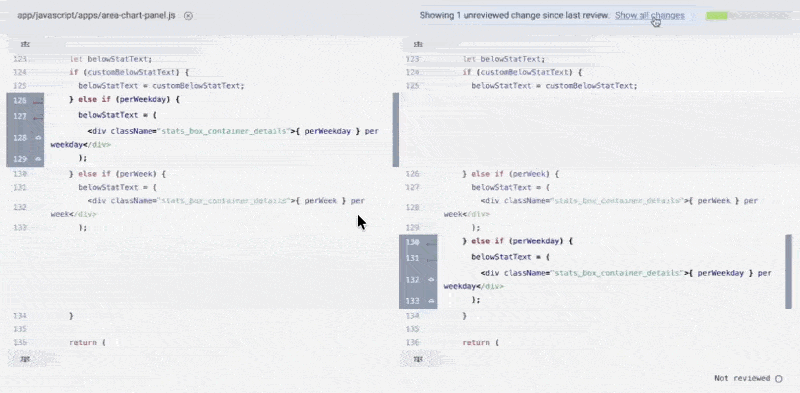
Task: Click 'return (' code in the right pane
Action: tap(480, 342)
